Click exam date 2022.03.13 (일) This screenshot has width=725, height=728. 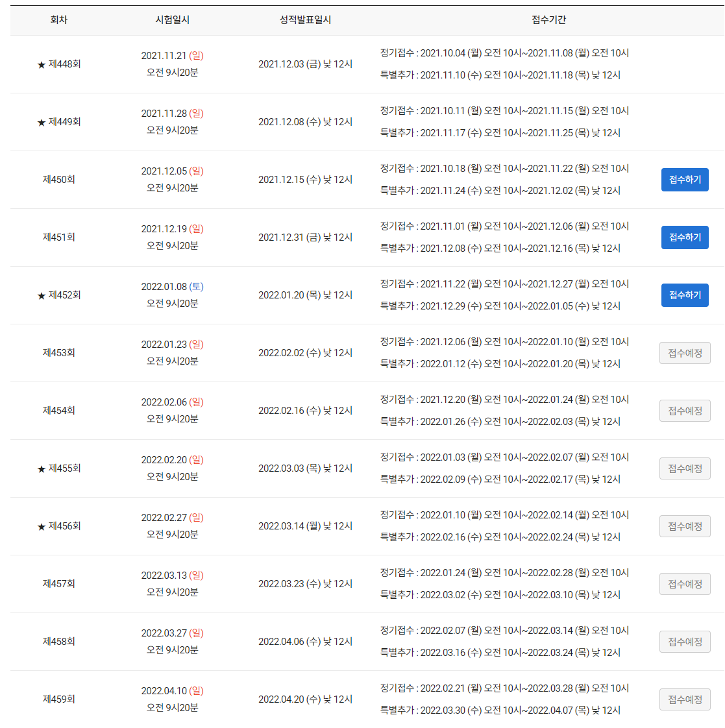[x=172, y=576]
